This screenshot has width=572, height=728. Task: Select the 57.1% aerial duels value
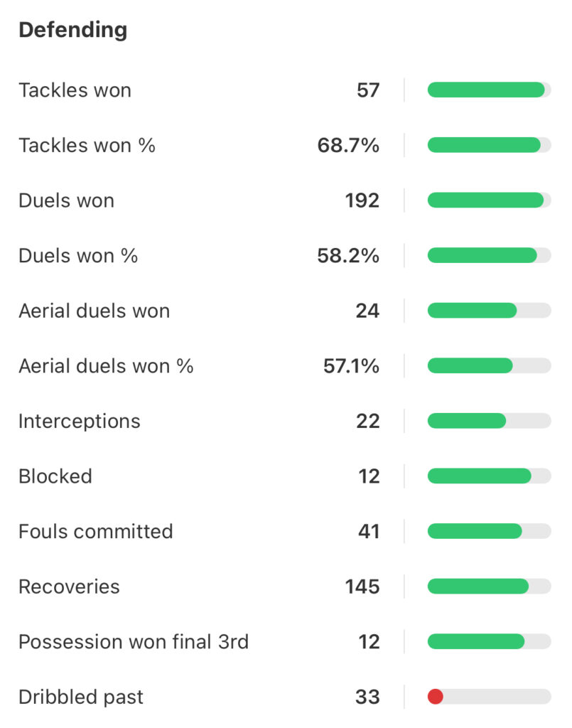click(351, 366)
